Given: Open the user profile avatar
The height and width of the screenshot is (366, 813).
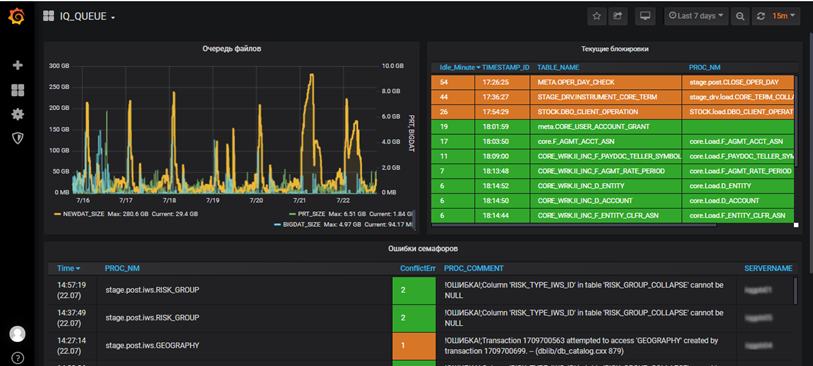Looking at the screenshot, I should 18,334.
